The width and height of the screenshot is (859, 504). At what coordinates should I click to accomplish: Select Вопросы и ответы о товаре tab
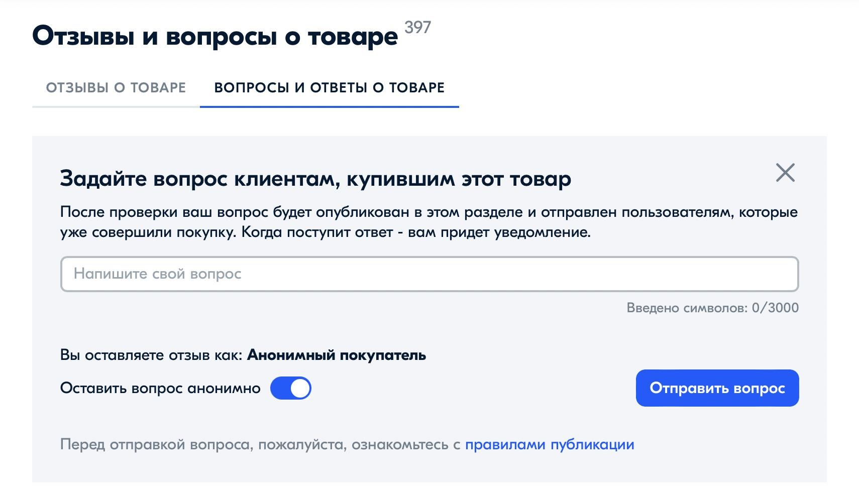point(330,88)
